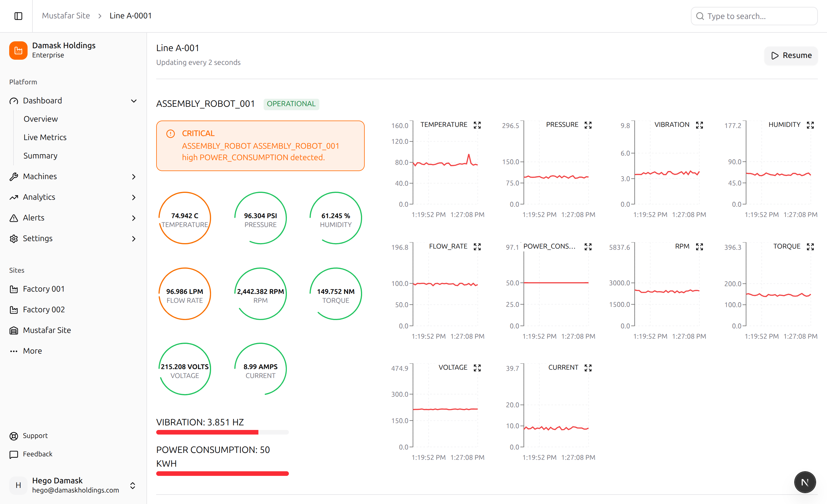Expand the TEMPERATURE chart fullscreen icon
The width and height of the screenshot is (827, 504).
(x=477, y=125)
